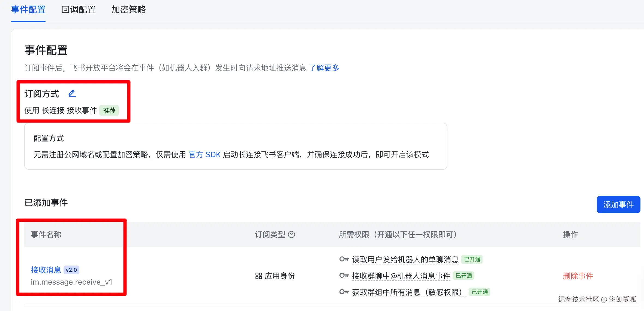Click the 已开通 badge for 单聊消息 permission
Screen dimensions: 644x311
pyautogui.click(x=472, y=260)
